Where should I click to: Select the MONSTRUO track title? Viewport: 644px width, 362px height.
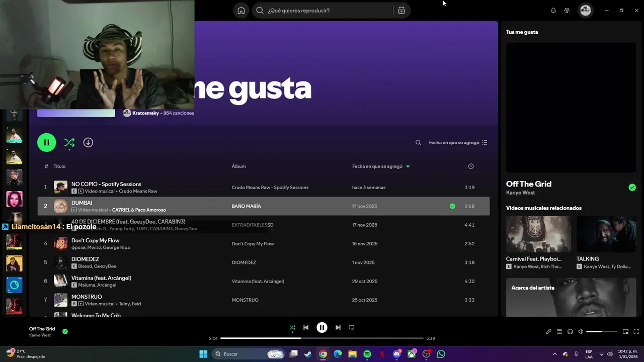pos(87,297)
